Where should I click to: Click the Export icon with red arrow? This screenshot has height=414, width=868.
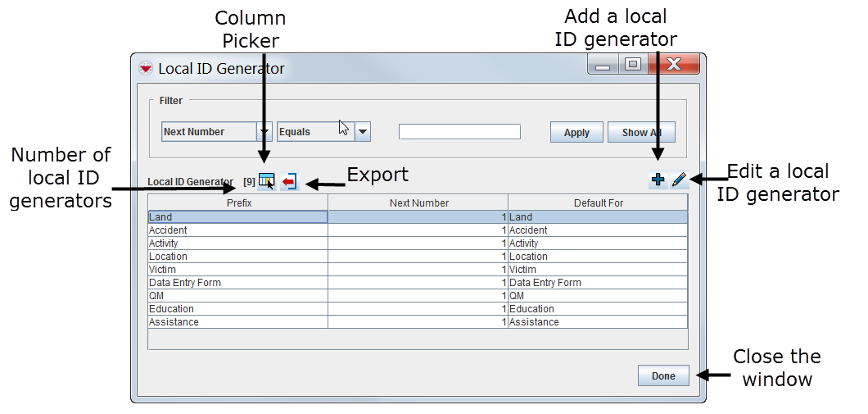click(x=288, y=181)
